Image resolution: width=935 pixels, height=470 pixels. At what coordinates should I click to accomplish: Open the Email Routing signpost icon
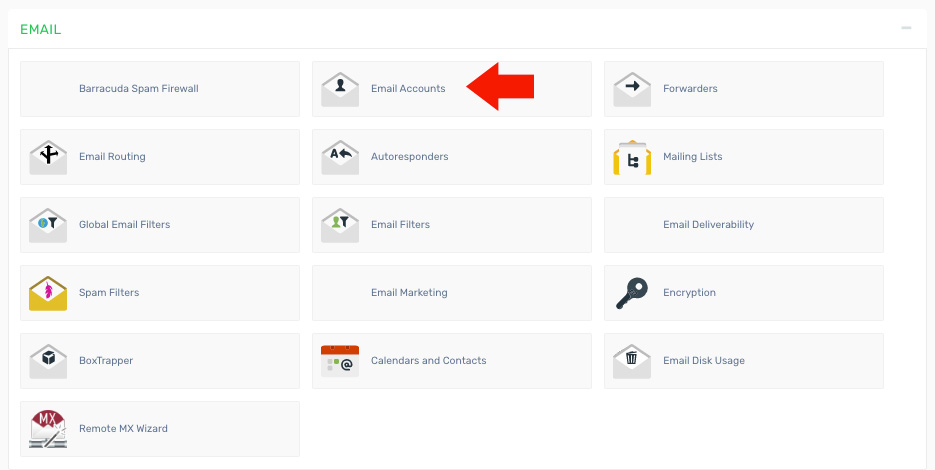[48, 157]
